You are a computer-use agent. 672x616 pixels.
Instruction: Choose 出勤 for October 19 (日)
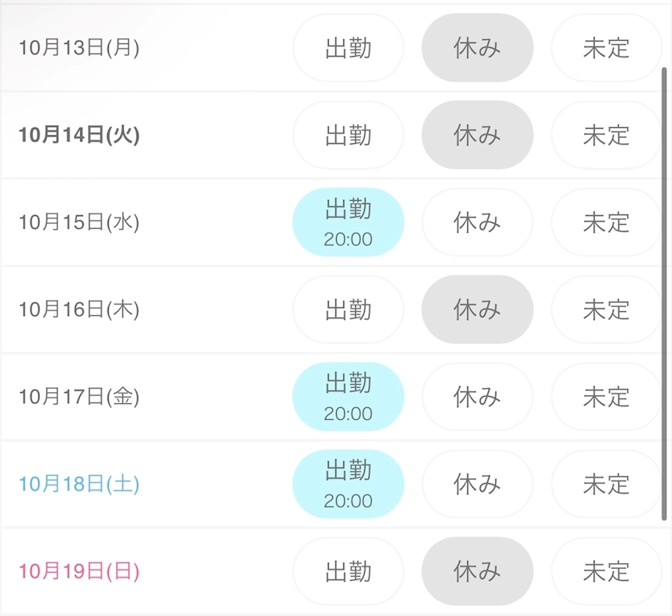click(x=348, y=571)
